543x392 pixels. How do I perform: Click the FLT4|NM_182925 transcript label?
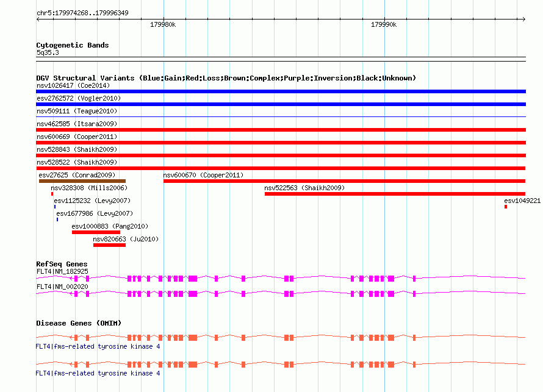pos(62,272)
